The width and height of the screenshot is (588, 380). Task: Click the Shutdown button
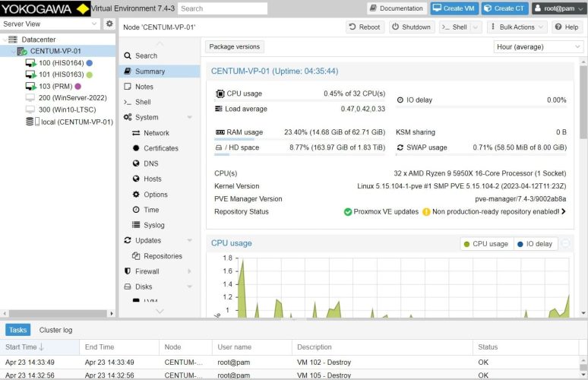pyautogui.click(x=412, y=27)
